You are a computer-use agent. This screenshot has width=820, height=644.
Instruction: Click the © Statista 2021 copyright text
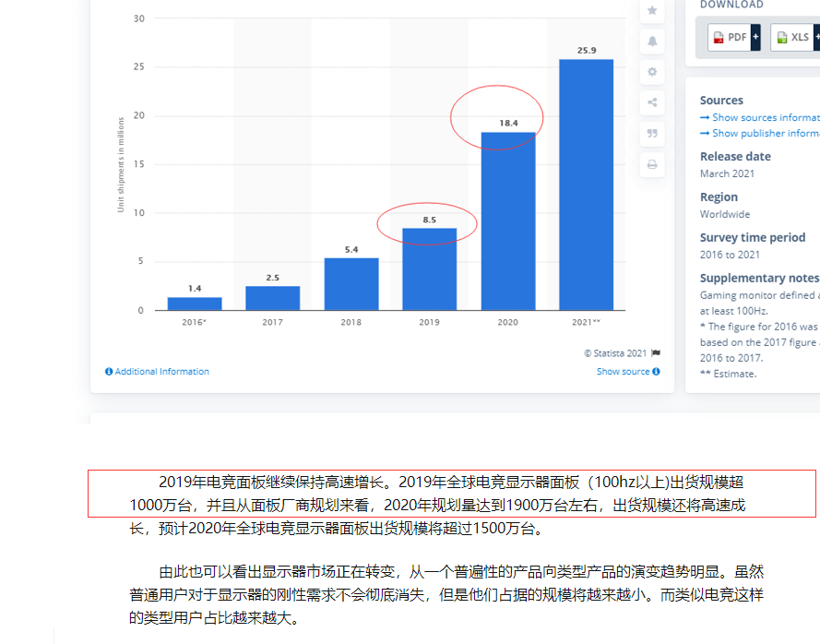(x=615, y=353)
